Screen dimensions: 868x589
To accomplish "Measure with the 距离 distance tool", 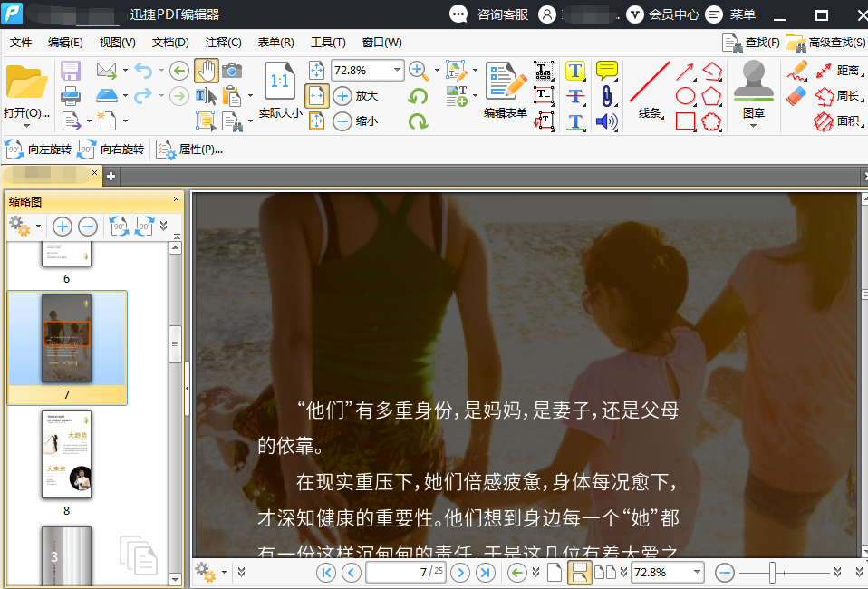I will point(838,71).
